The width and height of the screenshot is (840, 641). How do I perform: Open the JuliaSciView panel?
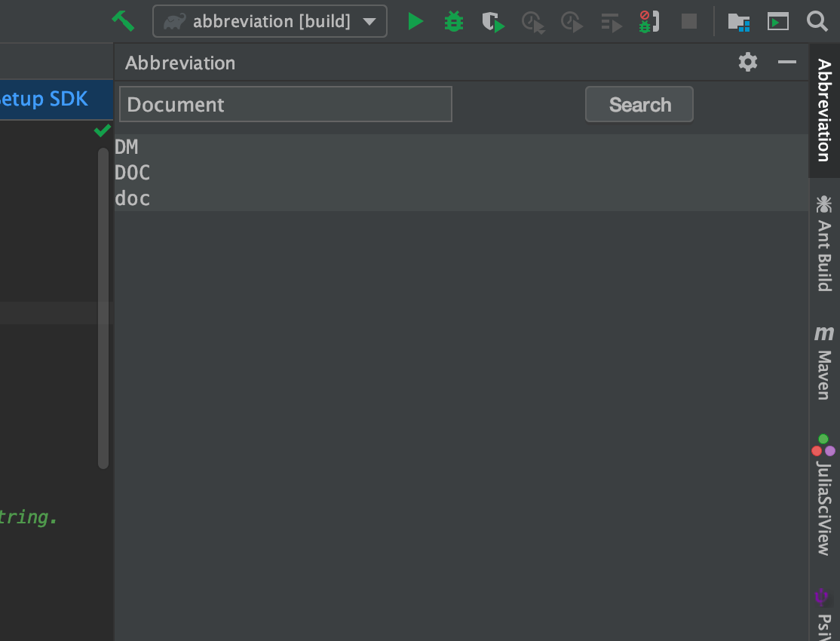[823, 490]
